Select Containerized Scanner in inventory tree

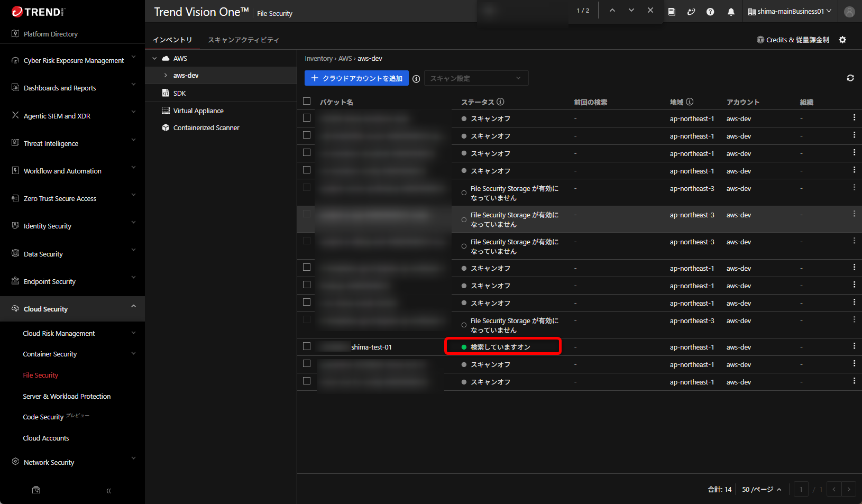tap(206, 127)
